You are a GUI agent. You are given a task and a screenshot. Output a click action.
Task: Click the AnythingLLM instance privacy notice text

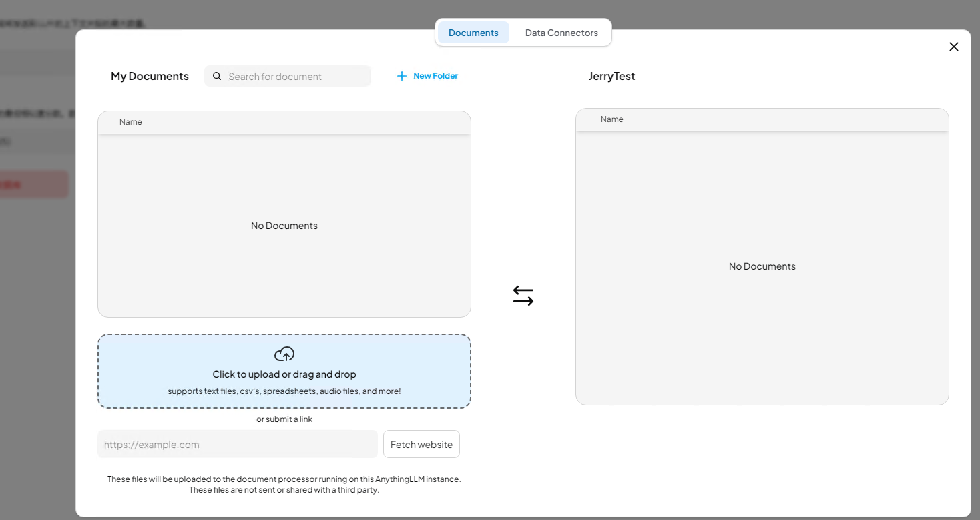tap(284, 485)
